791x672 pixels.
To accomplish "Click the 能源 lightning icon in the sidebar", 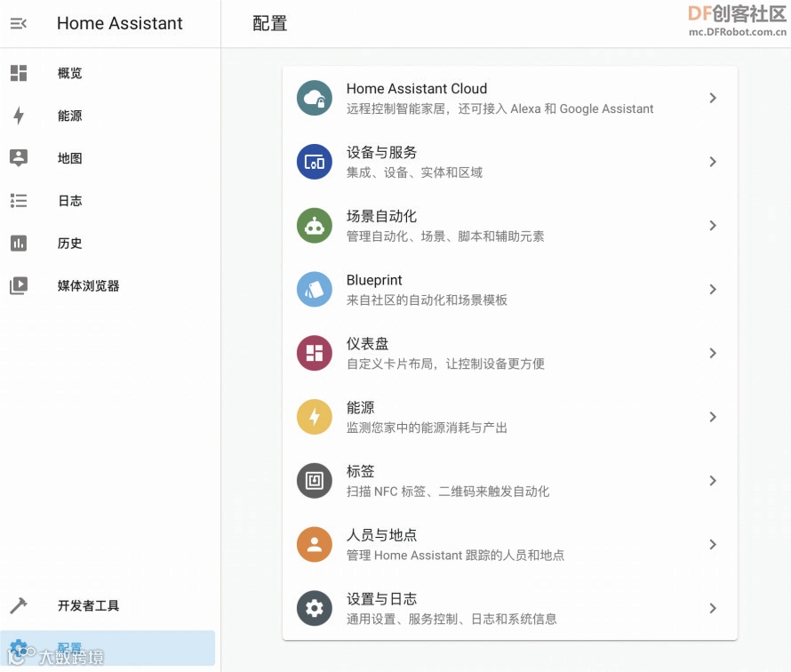I will (x=19, y=116).
